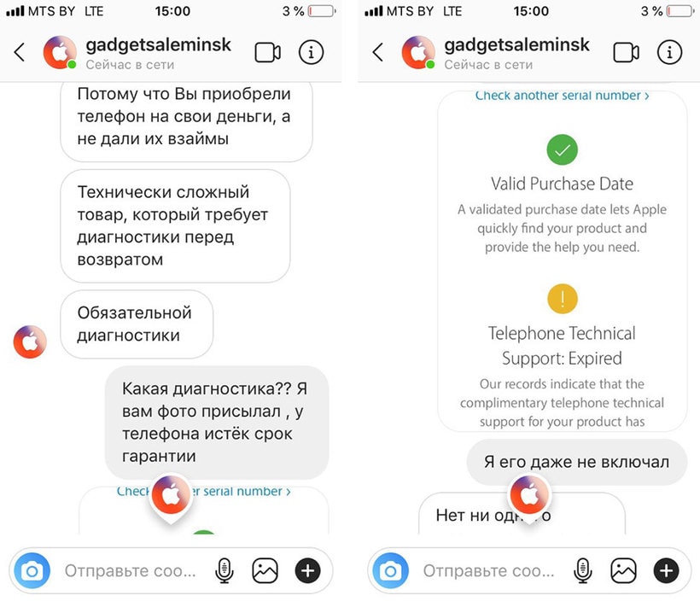700x607 pixels.
Task: Tap plus button in right message bar
Action: coord(666,570)
